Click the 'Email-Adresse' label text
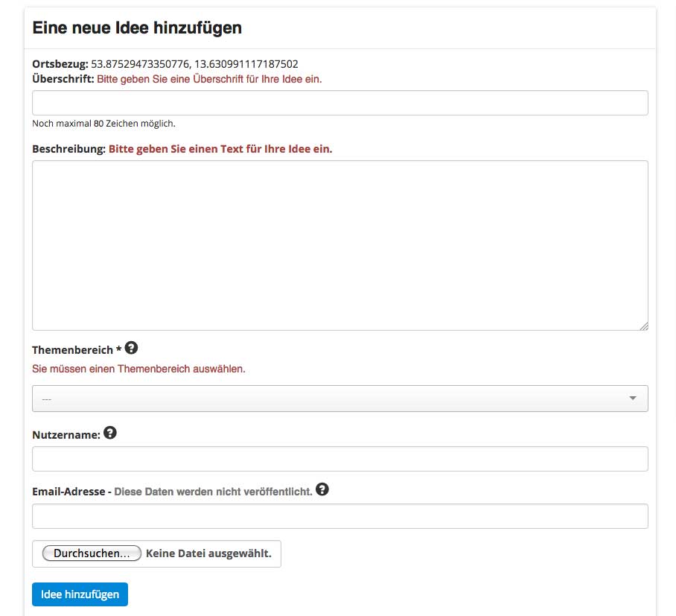The width and height of the screenshot is (676, 616). tap(68, 492)
